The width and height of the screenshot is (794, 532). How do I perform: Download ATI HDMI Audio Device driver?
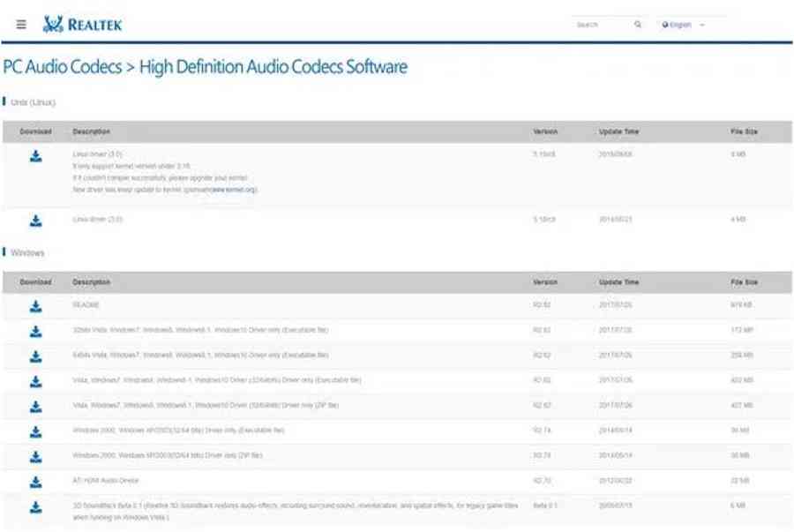pos(36,482)
